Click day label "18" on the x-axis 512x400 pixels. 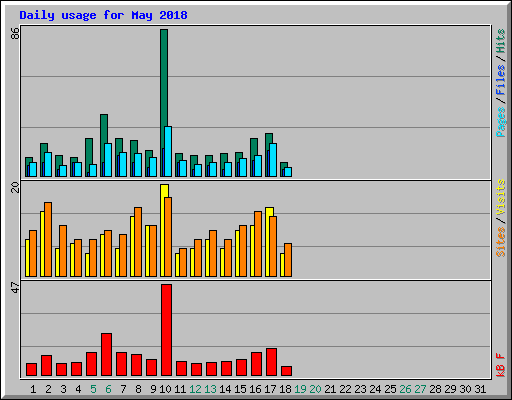[285, 389]
